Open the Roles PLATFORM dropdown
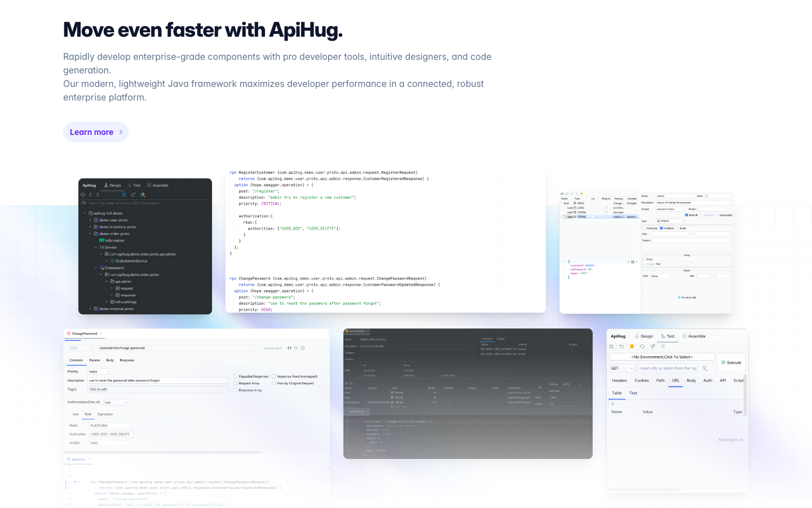Image resolution: width=812 pixels, height=508 pixels. 111,426
